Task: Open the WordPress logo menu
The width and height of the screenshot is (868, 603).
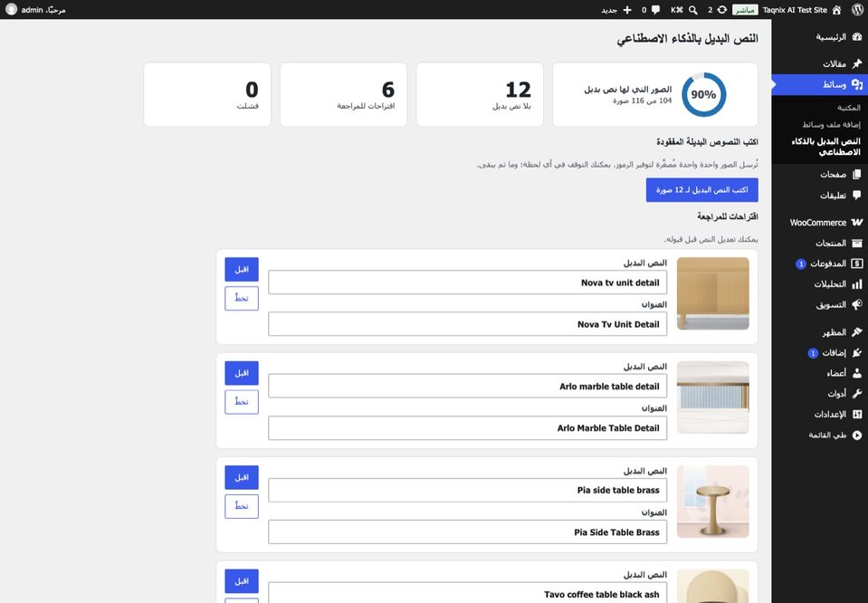Action: 857,9
